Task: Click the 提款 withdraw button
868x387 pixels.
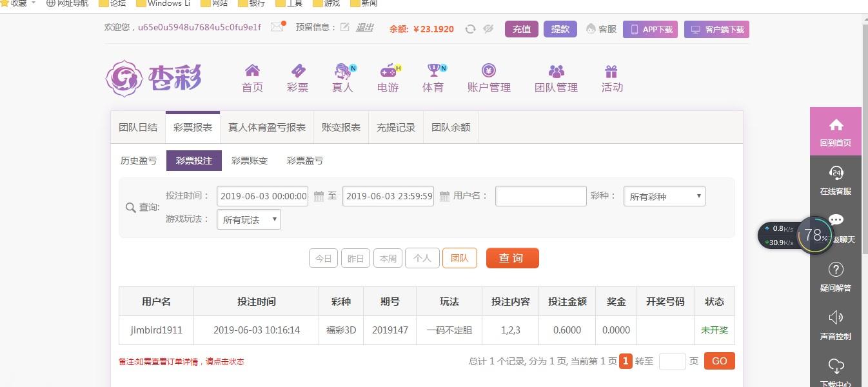Action: (x=560, y=29)
